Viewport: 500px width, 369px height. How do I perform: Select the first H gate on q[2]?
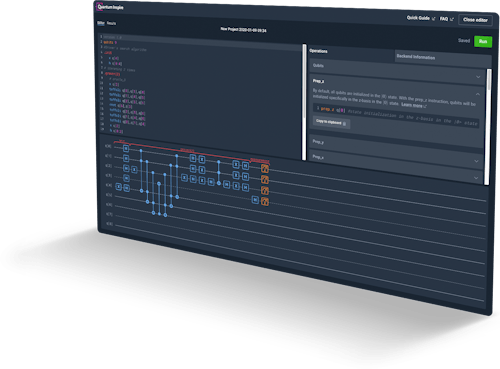[x=126, y=168]
